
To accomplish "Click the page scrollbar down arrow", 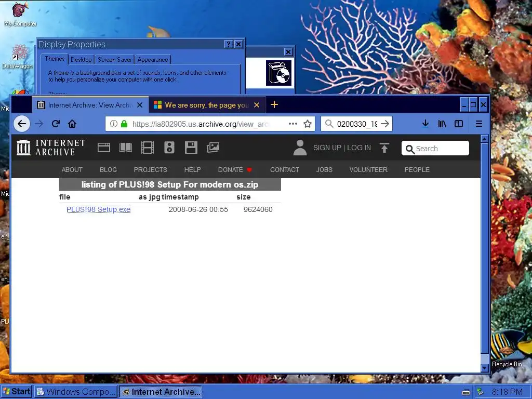I will [x=485, y=368].
